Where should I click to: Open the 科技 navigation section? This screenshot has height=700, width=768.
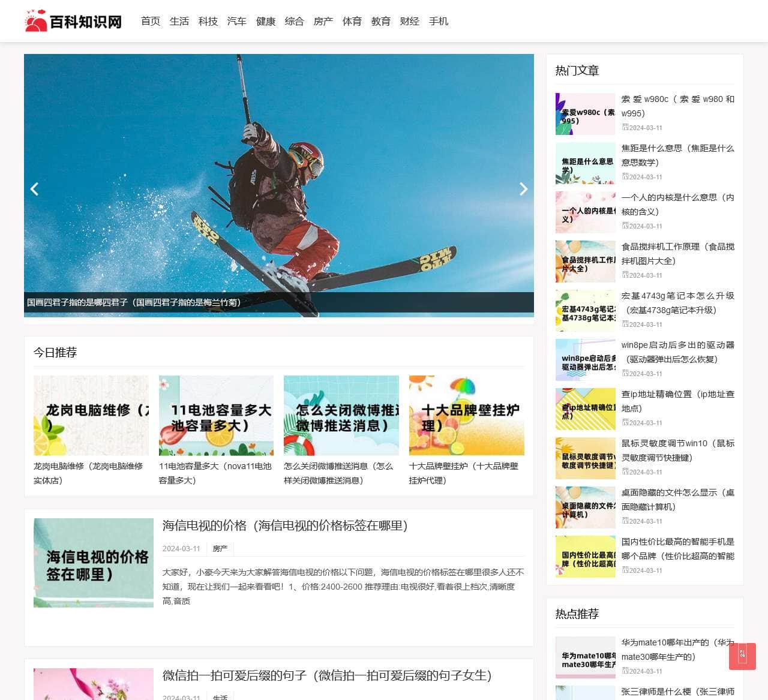pyautogui.click(x=208, y=21)
